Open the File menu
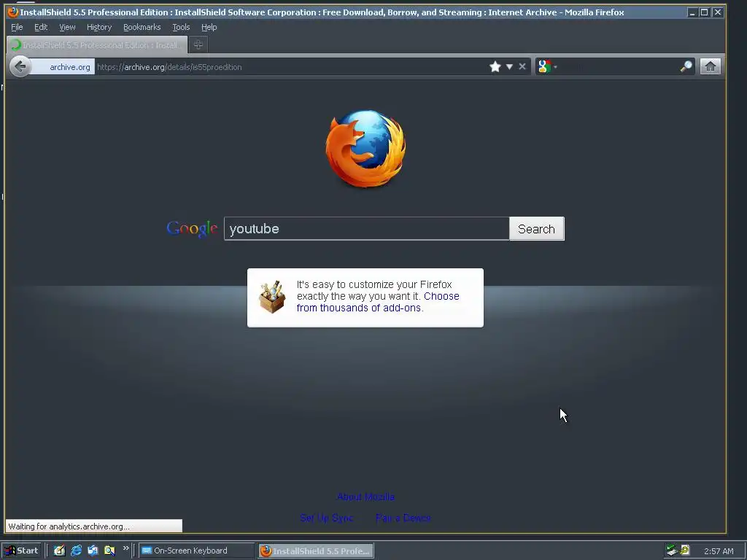747x560 pixels. (17, 27)
